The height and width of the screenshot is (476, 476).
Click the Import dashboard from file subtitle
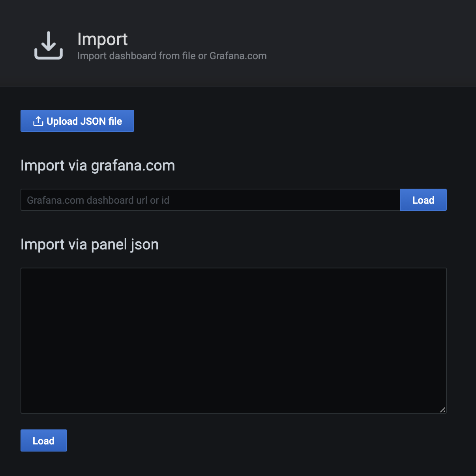(x=172, y=56)
